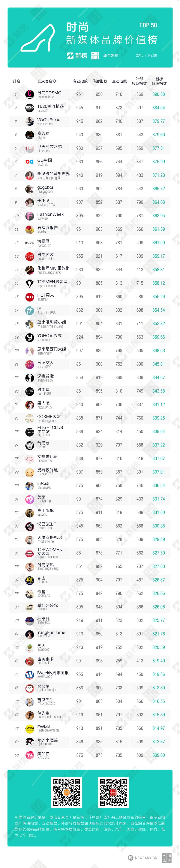The image size is (180, 868).
Task: Select the red HOT男人 logo icon
Action: (30, 297)
